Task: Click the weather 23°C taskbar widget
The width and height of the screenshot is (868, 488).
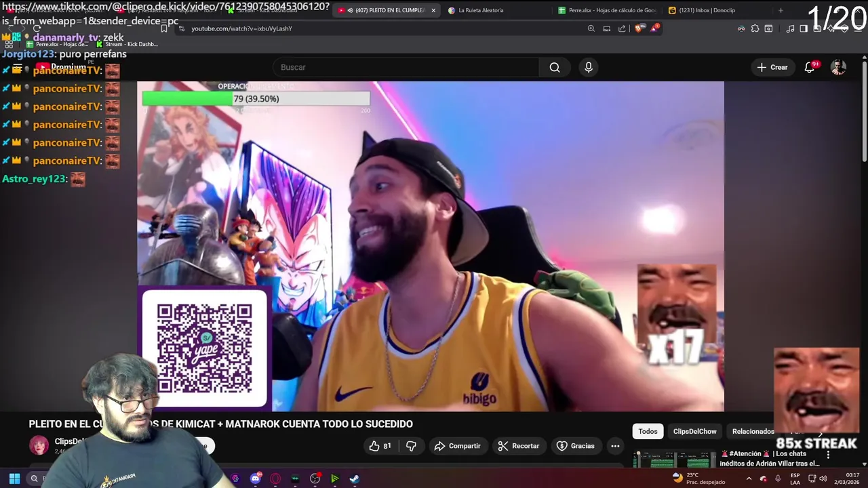Action: 698,479
